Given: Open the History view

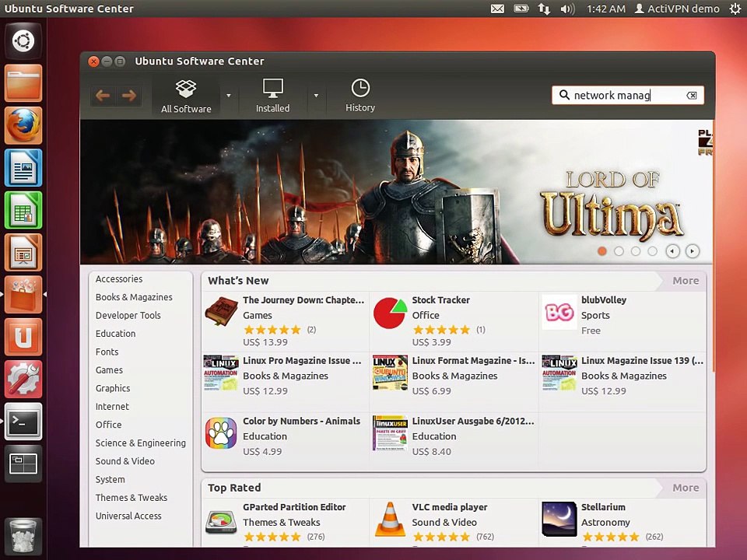Looking at the screenshot, I should (360, 96).
